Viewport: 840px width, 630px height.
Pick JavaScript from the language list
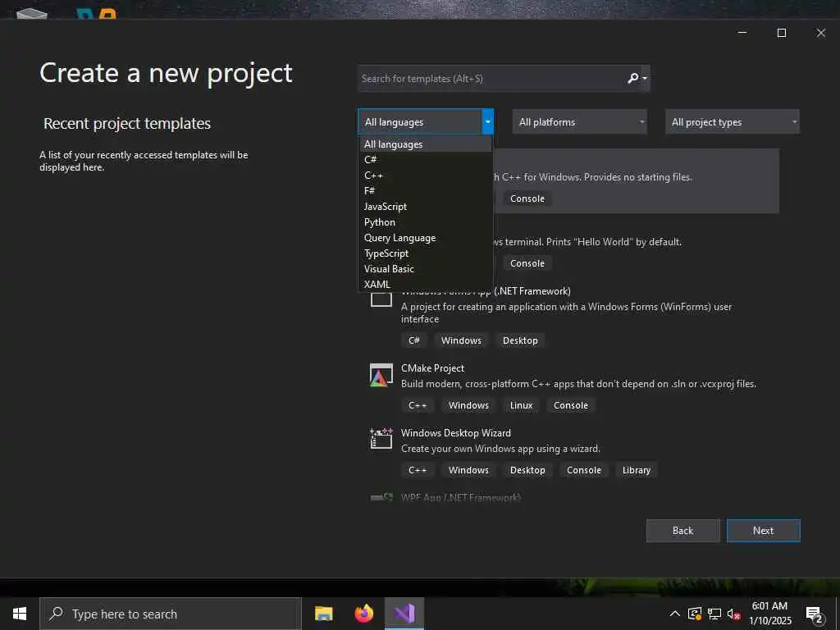coord(426,206)
